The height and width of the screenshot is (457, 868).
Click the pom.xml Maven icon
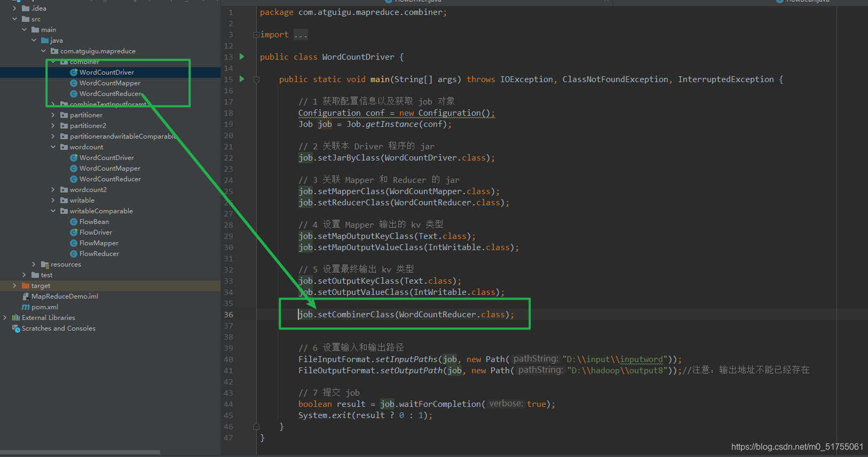tap(26, 307)
